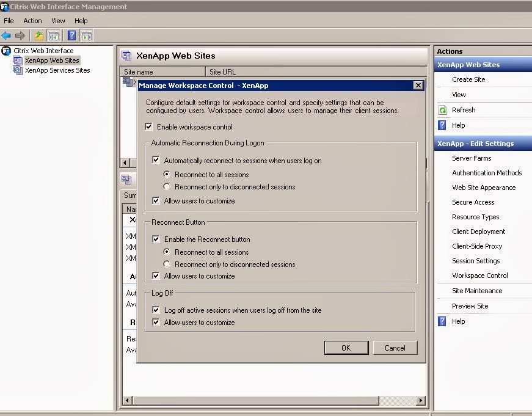The image size is (532, 416).
Task: Open the Help menu
Action: coord(81,21)
